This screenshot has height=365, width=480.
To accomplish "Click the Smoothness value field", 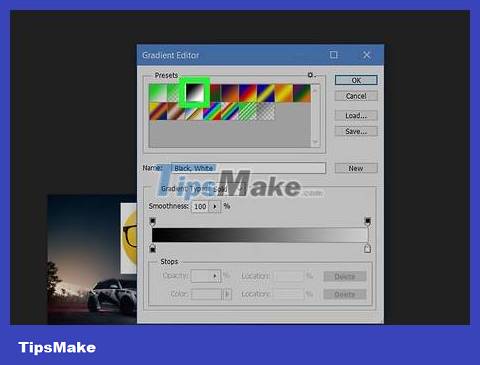I will [200, 206].
